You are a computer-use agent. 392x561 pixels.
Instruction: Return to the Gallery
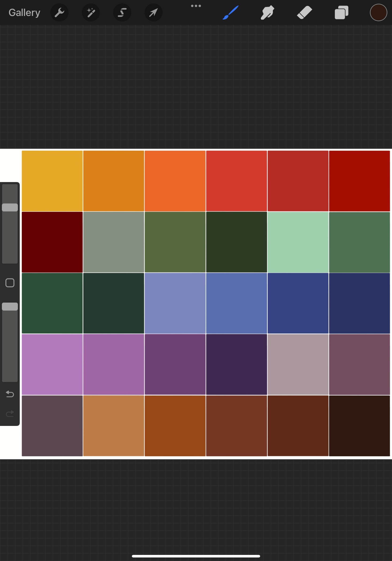(24, 12)
